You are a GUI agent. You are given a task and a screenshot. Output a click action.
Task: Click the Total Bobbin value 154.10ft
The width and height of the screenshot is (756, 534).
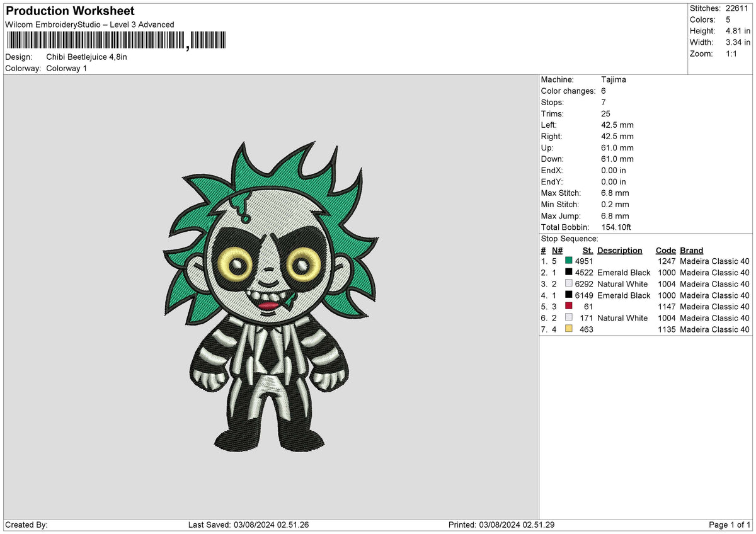coord(616,227)
